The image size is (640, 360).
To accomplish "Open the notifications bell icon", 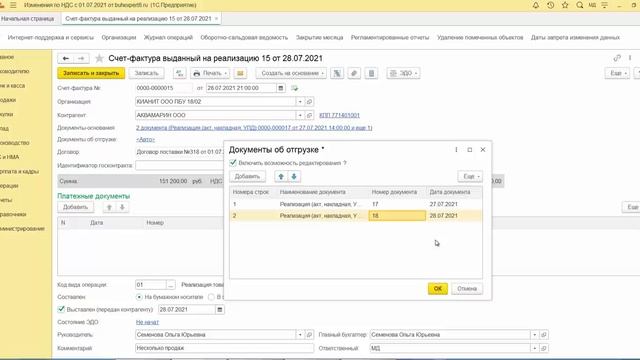I will pyautogui.click(x=536, y=5).
